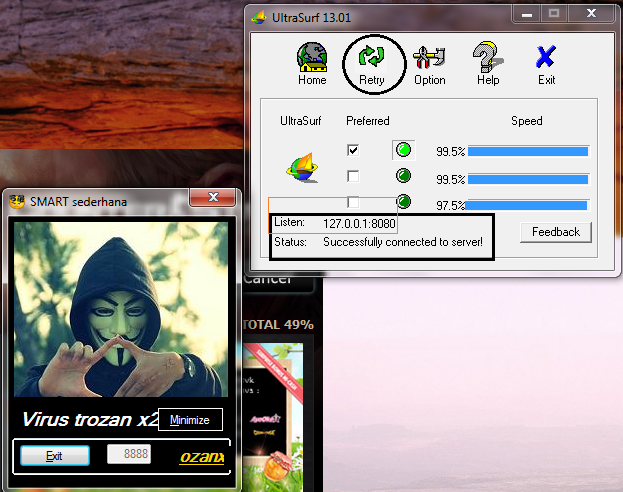Select third server green indicator at 97.5%
Screen dimensions: 623x492
point(404,201)
